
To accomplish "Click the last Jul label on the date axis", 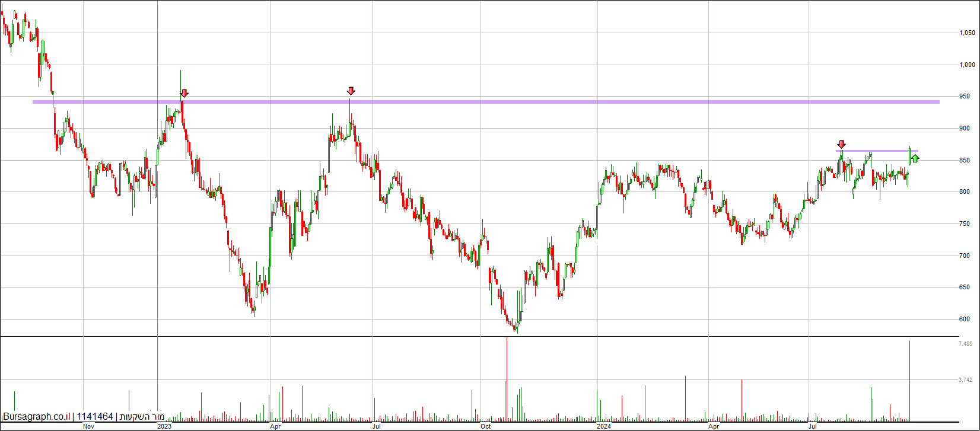I will coord(813,426).
